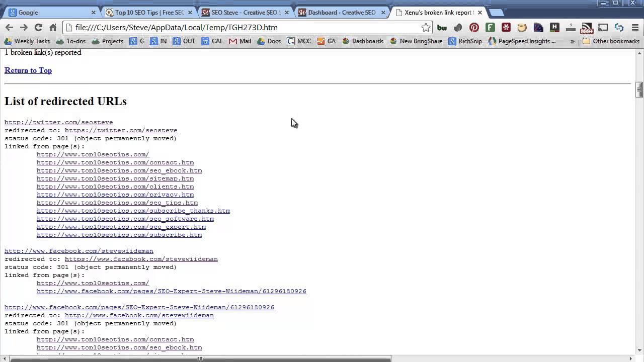Open the Weekly Tasks bookmark
This screenshot has width=644, height=362.
point(27,41)
